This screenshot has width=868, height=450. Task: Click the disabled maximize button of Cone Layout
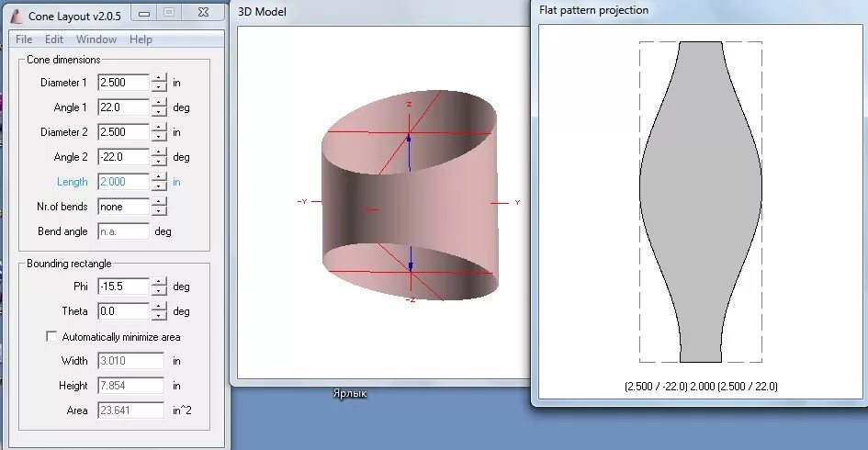coord(169,13)
